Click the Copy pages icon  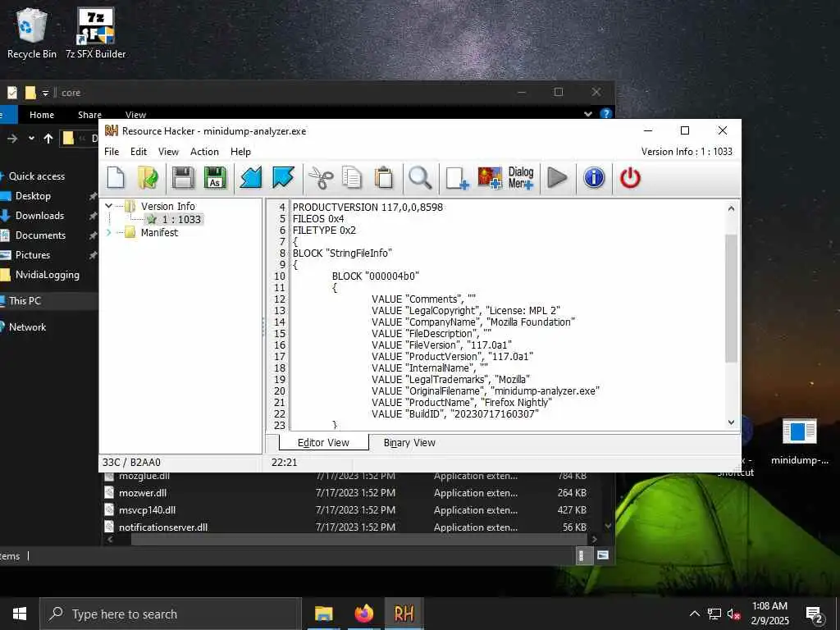(352, 178)
